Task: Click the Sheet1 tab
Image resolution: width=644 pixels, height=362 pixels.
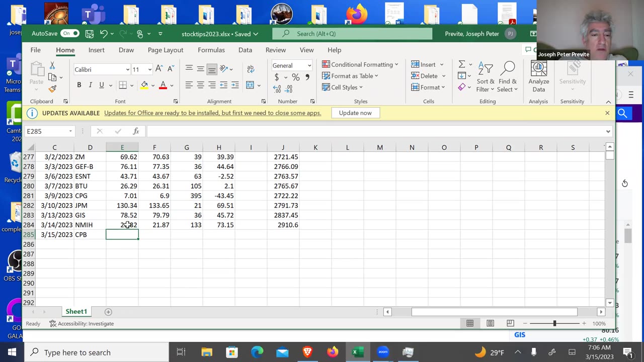Action: pyautogui.click(x=76, y=312)
